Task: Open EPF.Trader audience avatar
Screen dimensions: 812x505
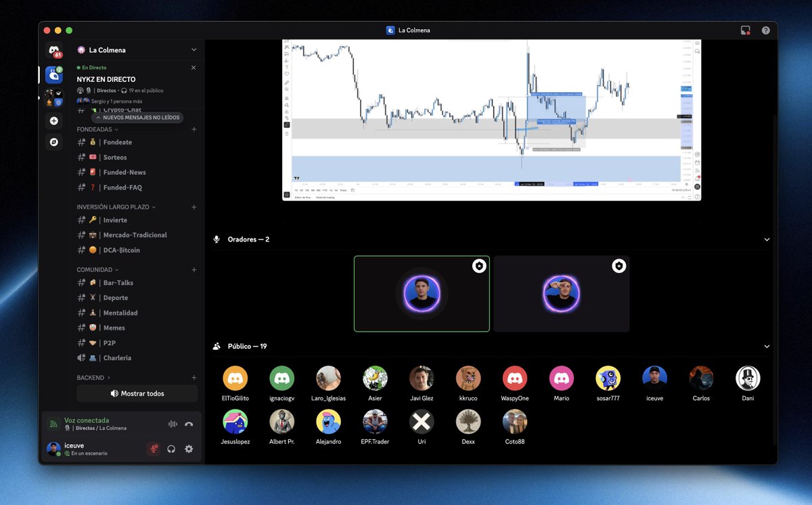Action: coord(375,421)
